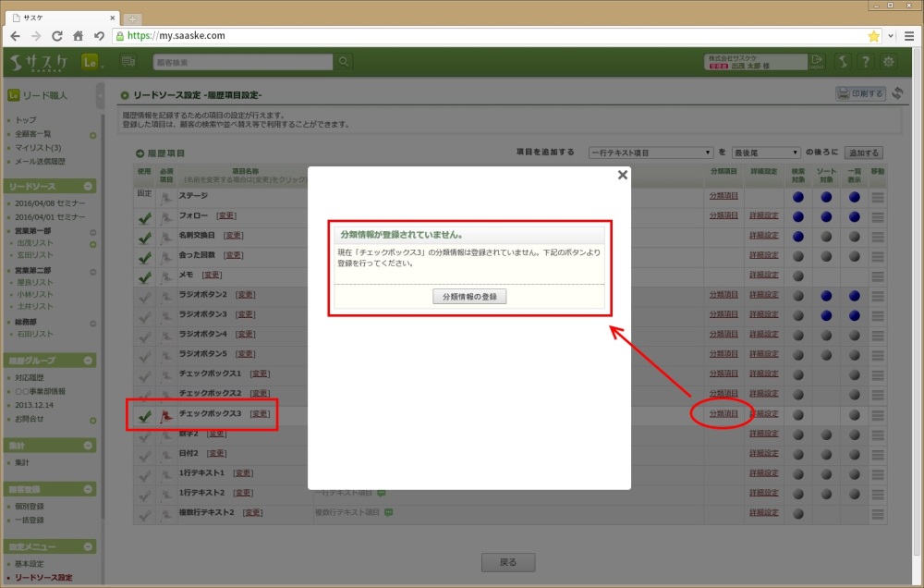Click the refresh icon beside print button

pyautogui.click(x=899, y=93)
